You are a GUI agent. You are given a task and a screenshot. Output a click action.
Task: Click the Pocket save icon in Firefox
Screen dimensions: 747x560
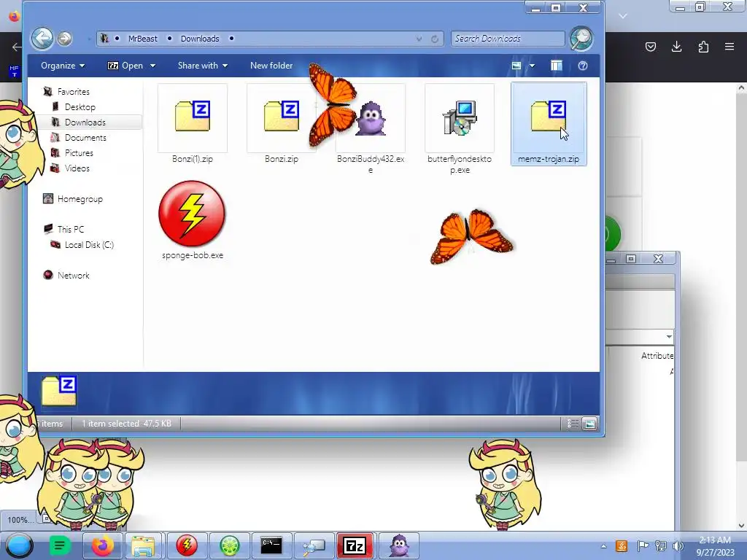[650, 46]
